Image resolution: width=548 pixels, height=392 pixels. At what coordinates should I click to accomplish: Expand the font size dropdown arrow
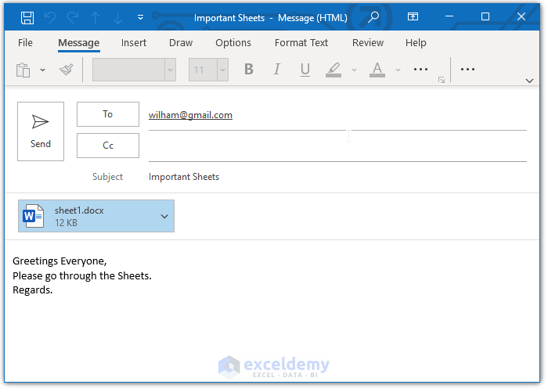(222, 70)
